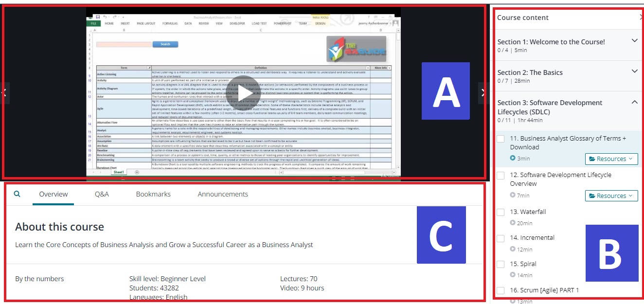Viewport: 644px width, 304px height.
Task: Click the Skill level: Beginner Level text
Action: pos(167,279)
